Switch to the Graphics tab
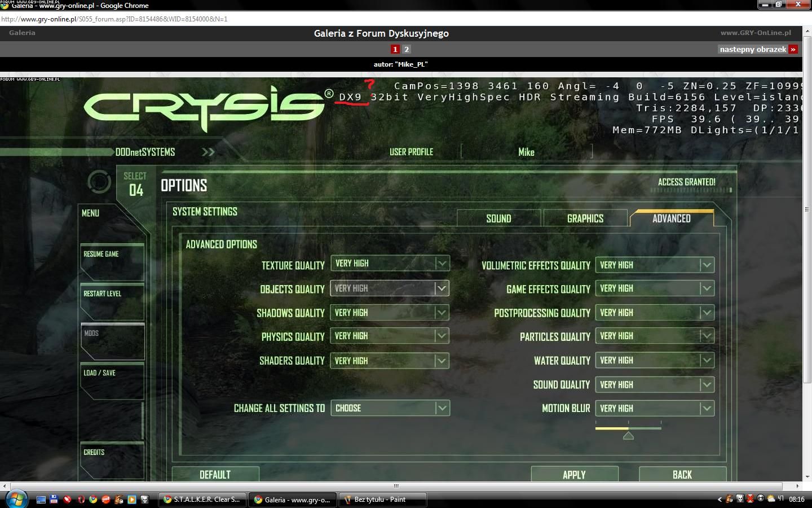Screen dimensions: 812x508 pos(585,218)
